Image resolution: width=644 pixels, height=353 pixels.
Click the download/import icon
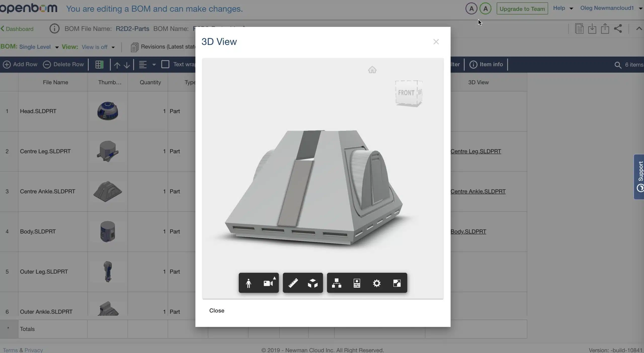point(592,28)
